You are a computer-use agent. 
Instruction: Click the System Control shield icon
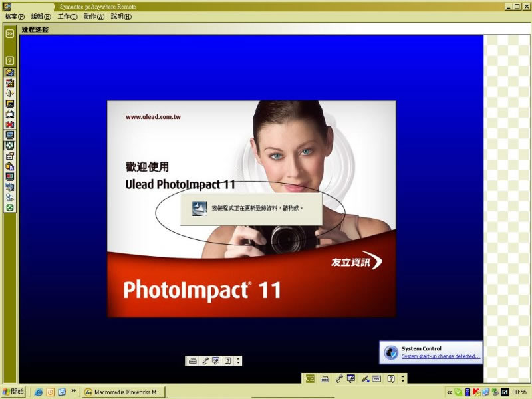[391, 353]
